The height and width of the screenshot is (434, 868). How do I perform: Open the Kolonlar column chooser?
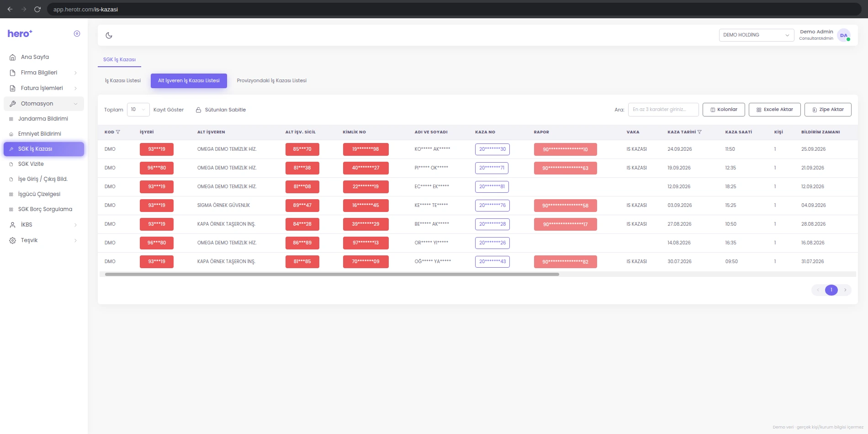click(x=724, y=110)
